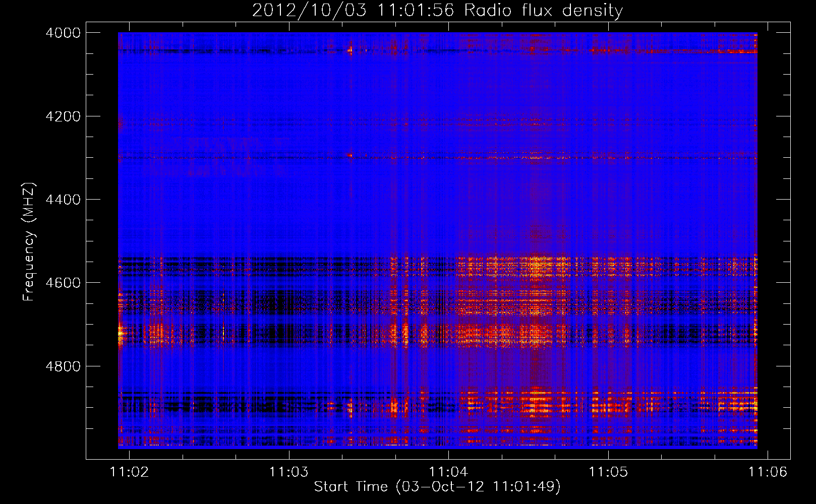This screenshot has width=816, height=504.
Task: Click the 4200 frequency tick label
Action: [x=63, y=116]
